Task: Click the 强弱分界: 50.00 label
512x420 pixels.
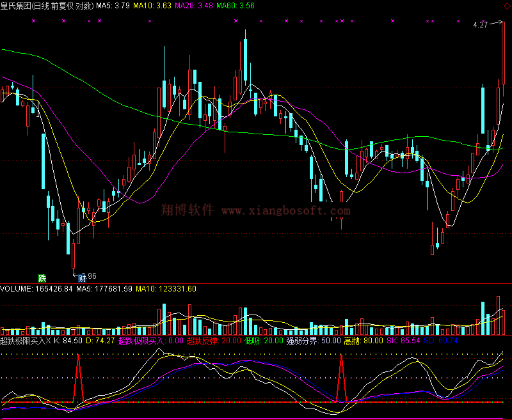Action: click(x=314, y=341)
